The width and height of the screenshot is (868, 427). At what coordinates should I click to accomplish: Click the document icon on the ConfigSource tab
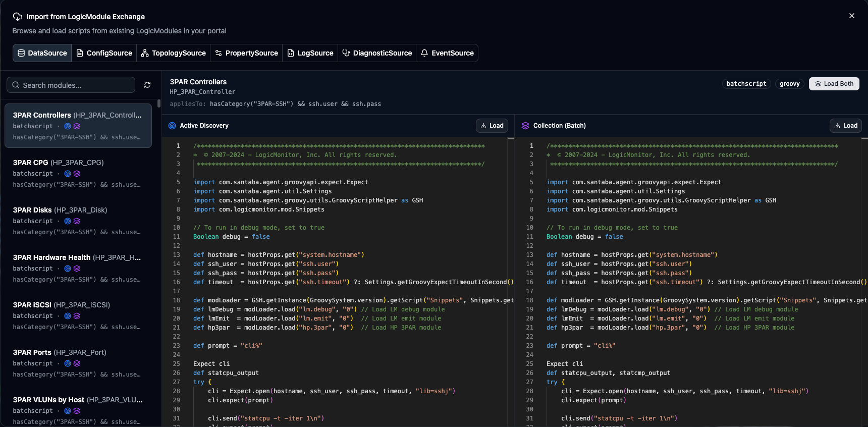80,53
